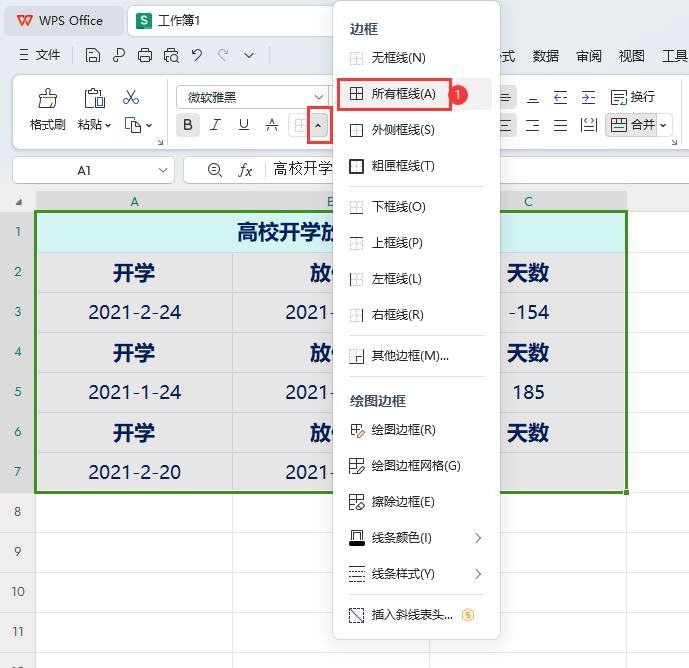This screenshot has width=689, height=668.
Task: Click the distributed alignment icon
Action: (x=588, y=125)
